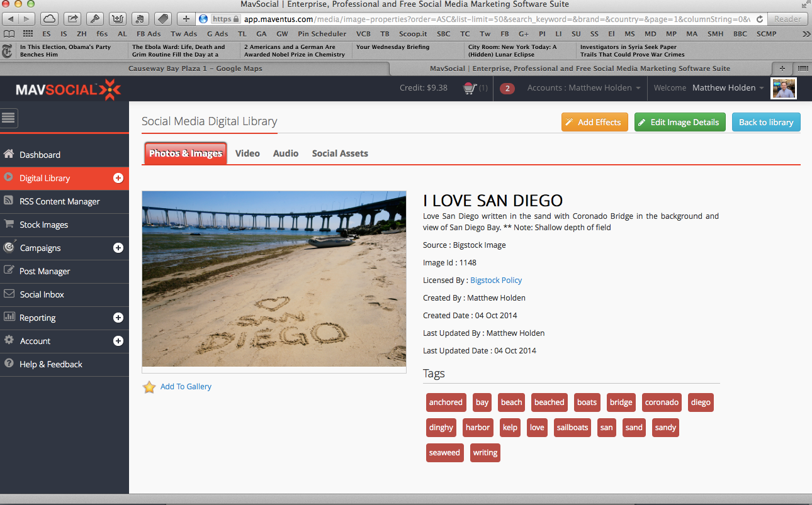
Task: Click the Safari reload page icon
Action: coord(760,19)
